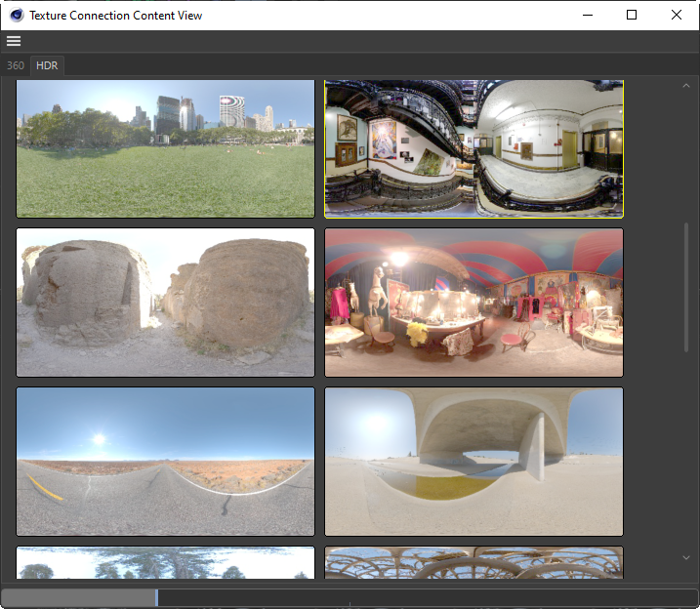Select the HDR tab
This screenshot has height=609, width=700.
(x=47, y=65)
